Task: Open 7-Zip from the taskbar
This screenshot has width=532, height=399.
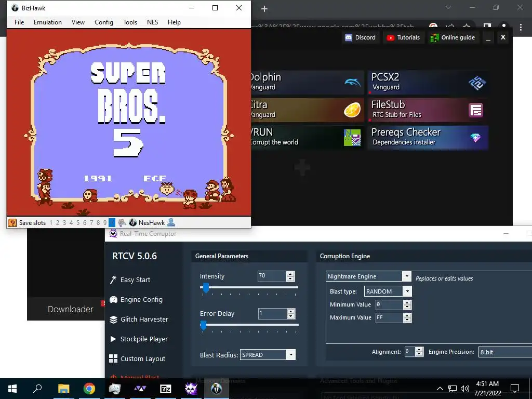Action: 166,389
